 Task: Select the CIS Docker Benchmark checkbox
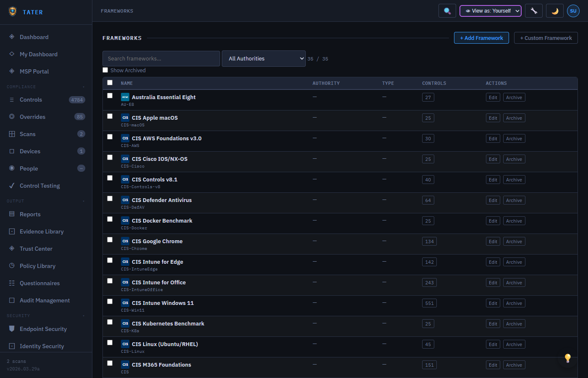point(110,219)
